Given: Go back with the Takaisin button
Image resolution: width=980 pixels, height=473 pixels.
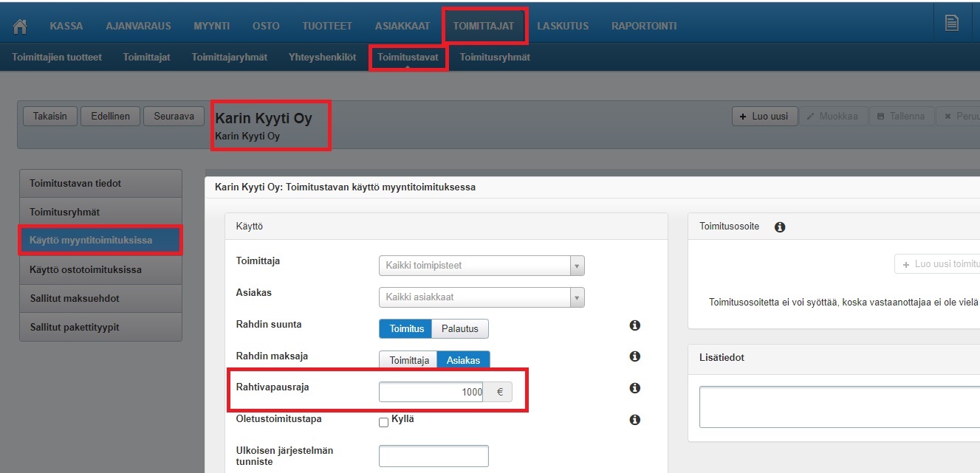Looking at the screenshot, I should click(50, 117).
